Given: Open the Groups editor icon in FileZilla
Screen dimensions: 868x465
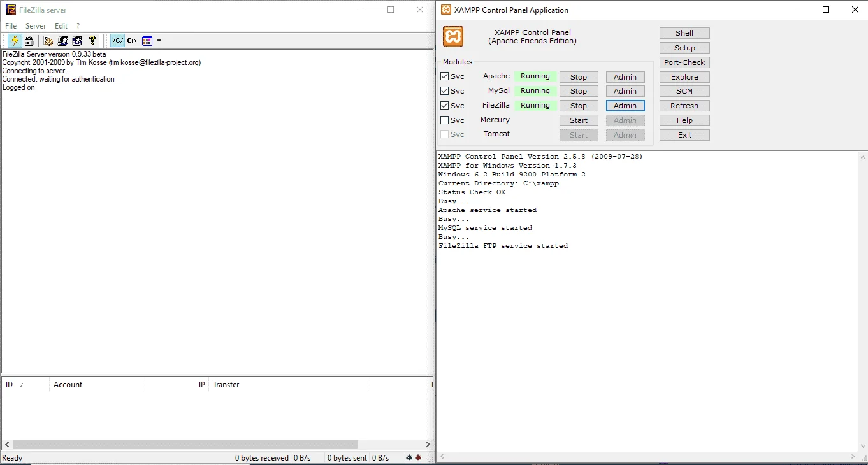Looking at the screenshot, I should point(77,41).
